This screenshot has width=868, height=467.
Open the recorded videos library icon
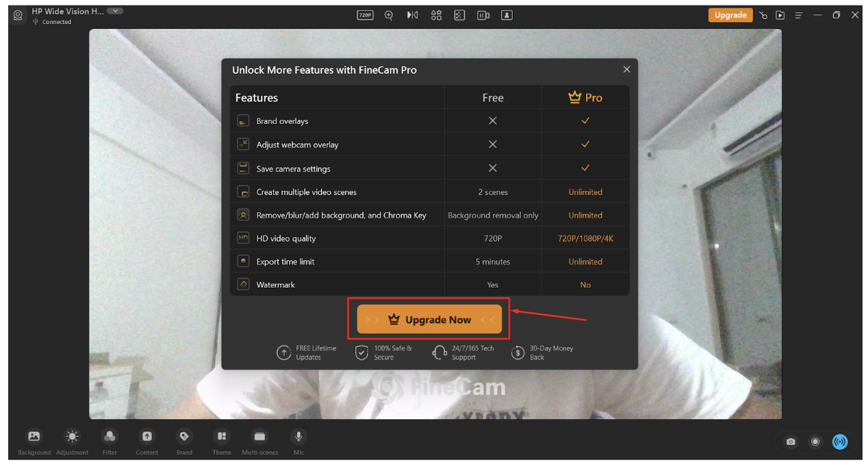[x=780, y=15]
